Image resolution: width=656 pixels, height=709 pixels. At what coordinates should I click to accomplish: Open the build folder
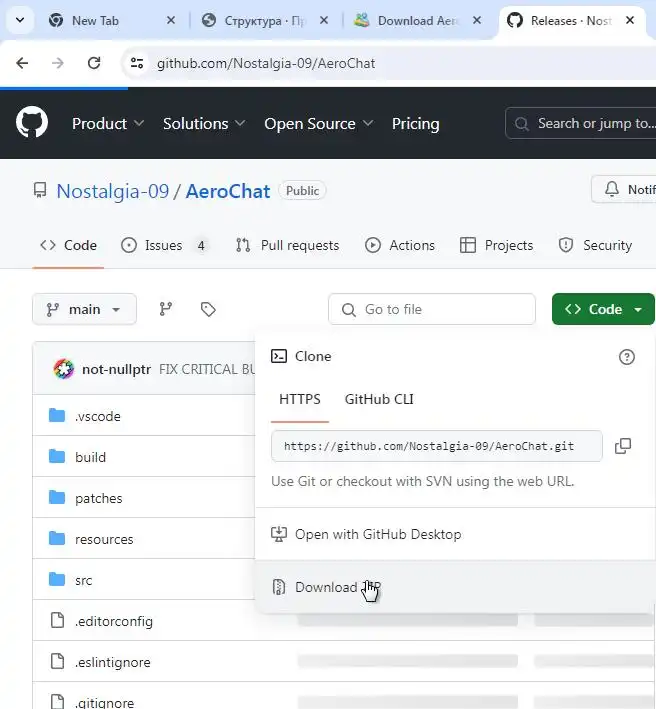[90, 457]
